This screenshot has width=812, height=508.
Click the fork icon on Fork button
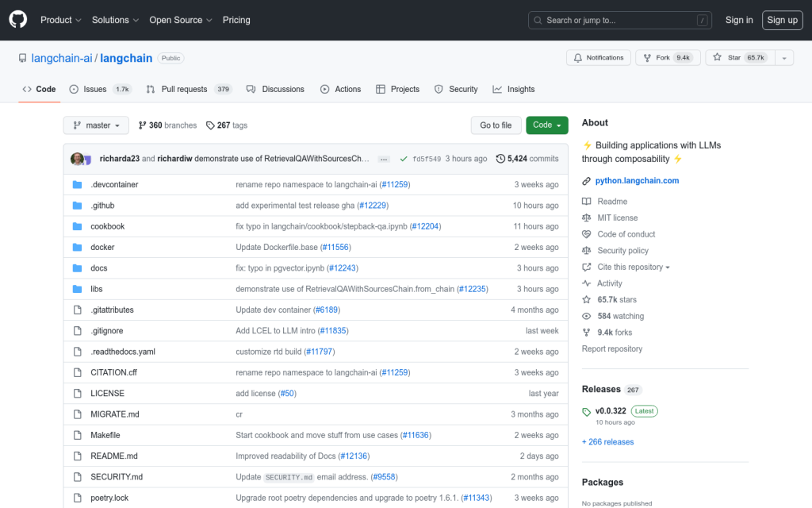click(x=647, y=57)
